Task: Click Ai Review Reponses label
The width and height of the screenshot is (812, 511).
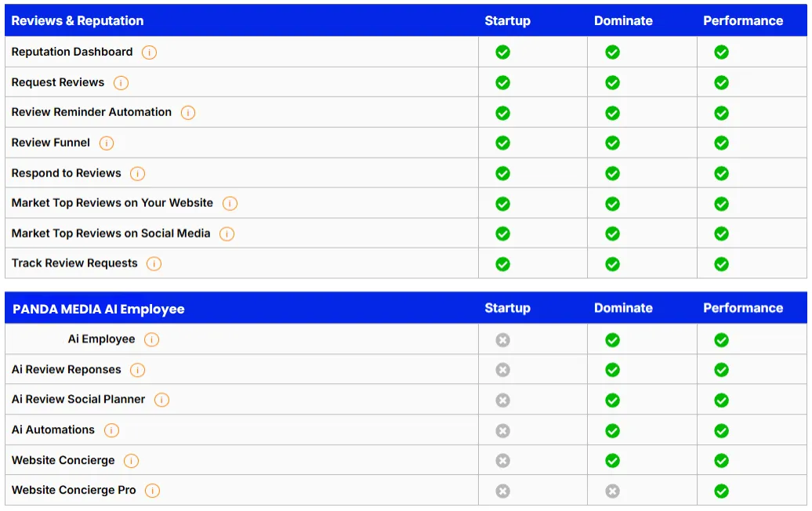Action: point(67,370)
